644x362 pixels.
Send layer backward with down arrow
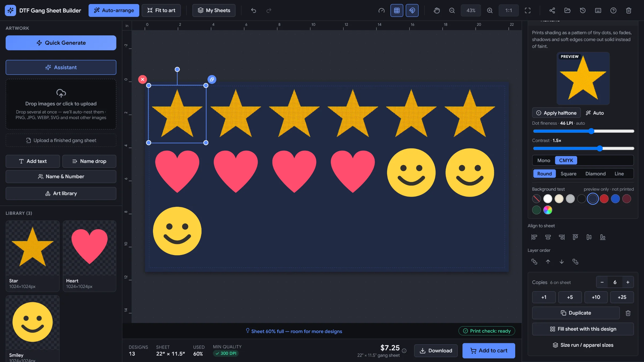pos(561,261)
